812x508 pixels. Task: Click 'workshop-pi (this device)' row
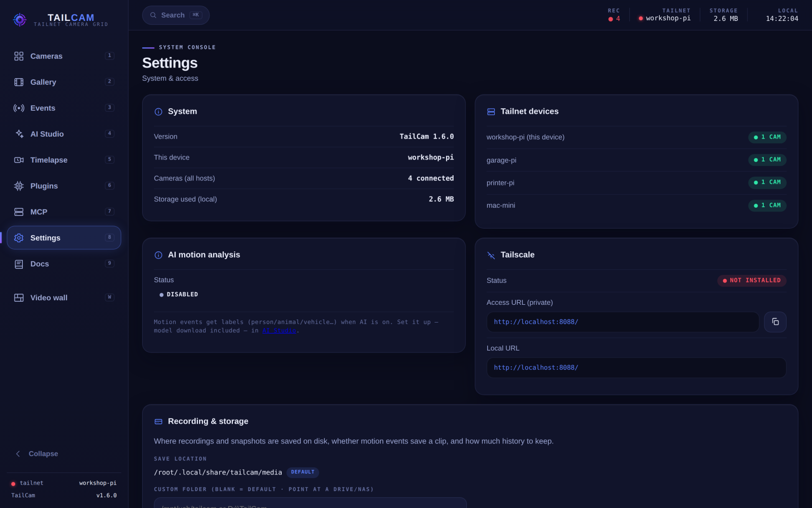[636, 137]
